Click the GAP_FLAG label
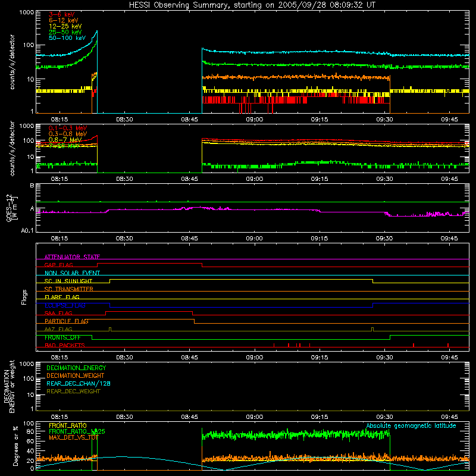 click(58, 265)
